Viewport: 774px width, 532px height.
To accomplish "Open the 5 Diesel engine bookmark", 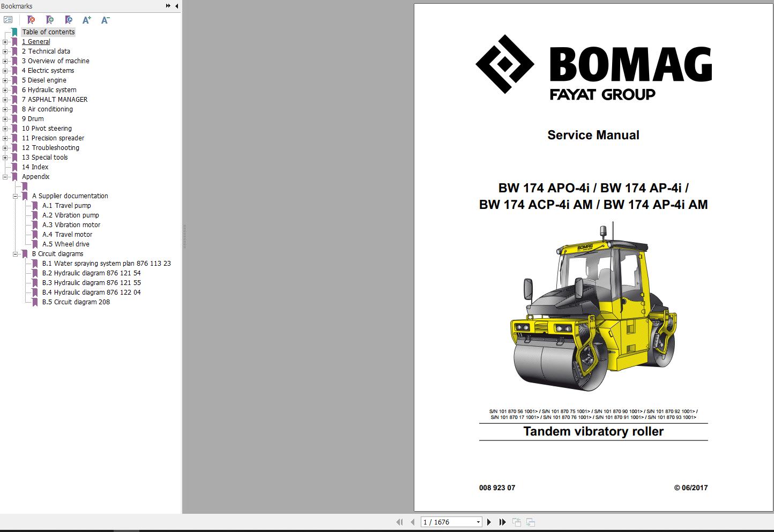I will 44,80.
